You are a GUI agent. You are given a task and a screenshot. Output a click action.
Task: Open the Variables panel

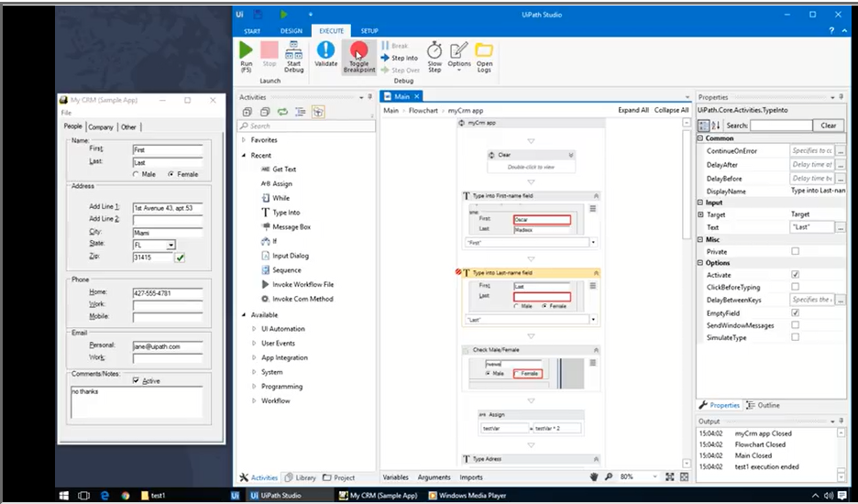[396, 477]
